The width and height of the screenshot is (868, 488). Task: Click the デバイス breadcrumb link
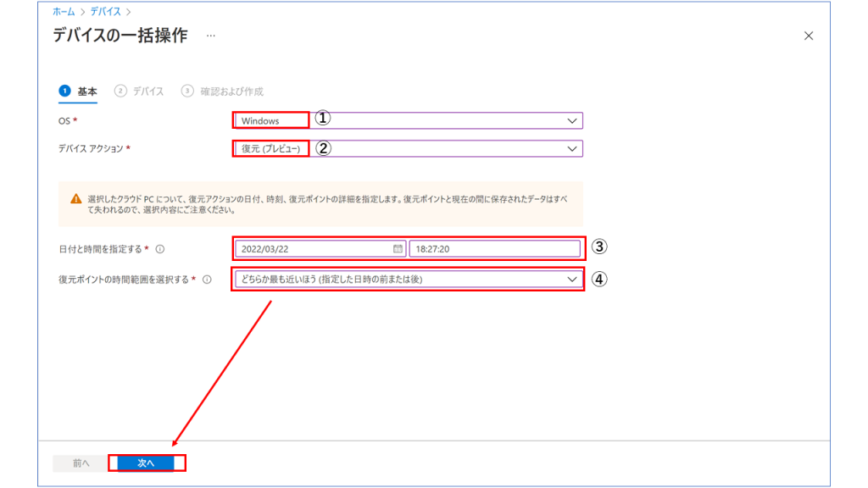pos(105,12)
